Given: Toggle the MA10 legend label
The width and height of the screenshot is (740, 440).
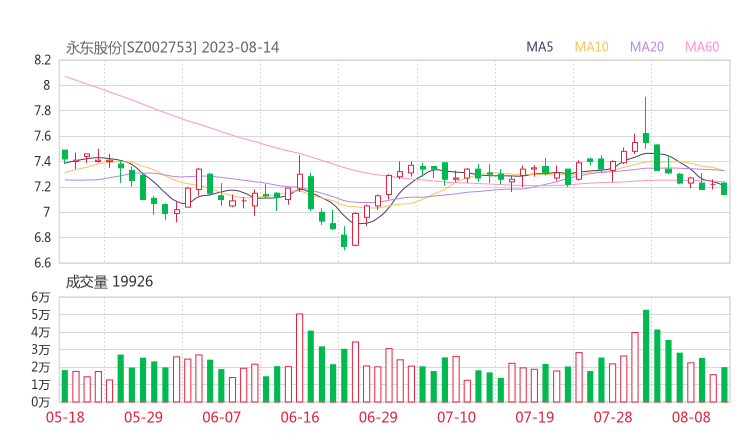Looking at the screenshot, I should [x=591, y=47].
